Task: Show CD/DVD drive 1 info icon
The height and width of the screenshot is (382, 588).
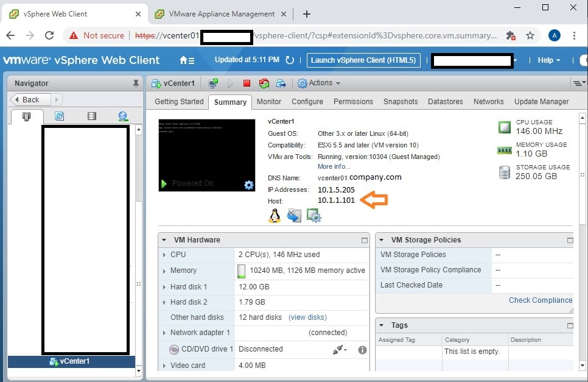Action: [x=362, y=350]
